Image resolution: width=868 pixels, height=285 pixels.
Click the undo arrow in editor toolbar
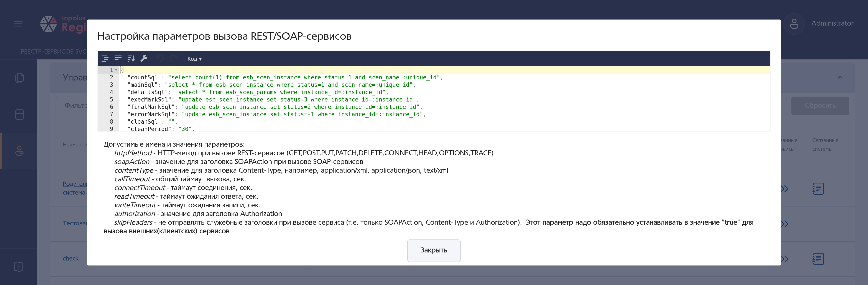pos(160,59)
